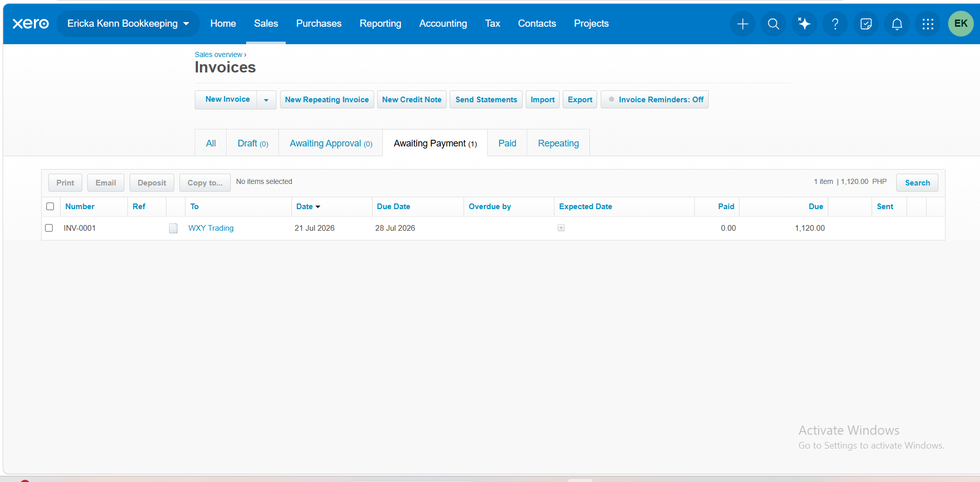Open the plus create-new menu icon
The width and height of the screenshot is (980, 482).
743,24
